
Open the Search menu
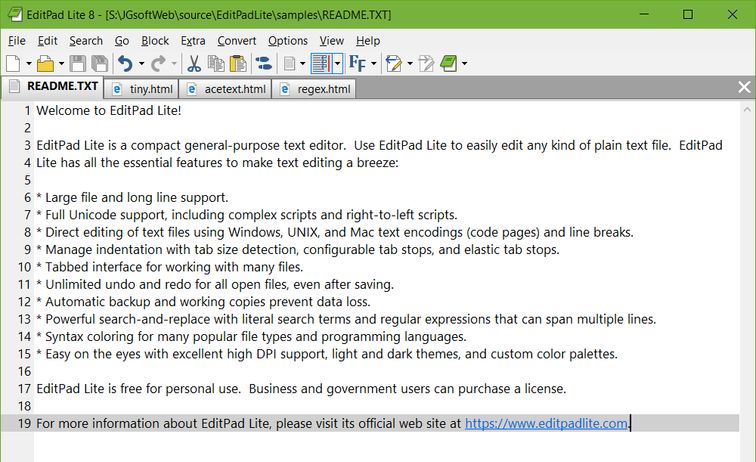[x=86, y=41]
